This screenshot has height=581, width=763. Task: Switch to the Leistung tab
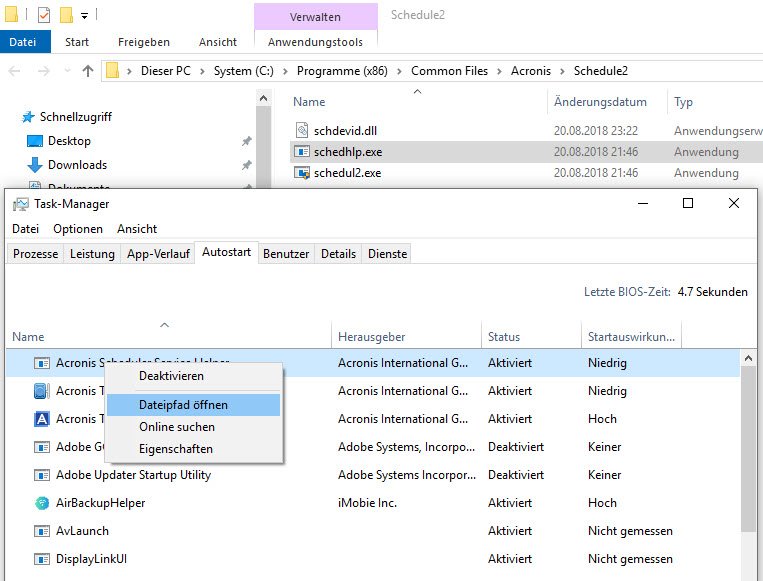[x=92, y=254]
